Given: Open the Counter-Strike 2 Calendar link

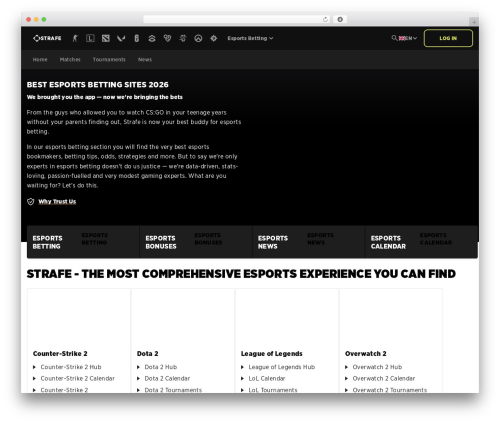Looking at the screenshot, I should point(78,379).
